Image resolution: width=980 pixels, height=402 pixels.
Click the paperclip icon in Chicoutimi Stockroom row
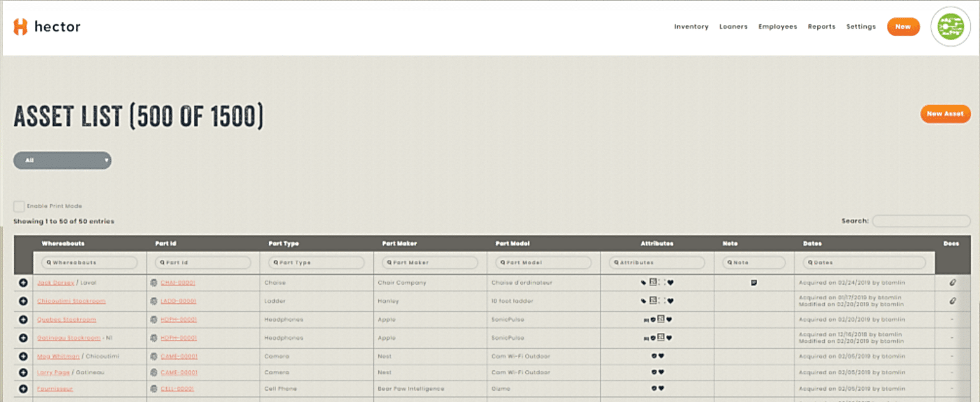click(x=952, y=301)
